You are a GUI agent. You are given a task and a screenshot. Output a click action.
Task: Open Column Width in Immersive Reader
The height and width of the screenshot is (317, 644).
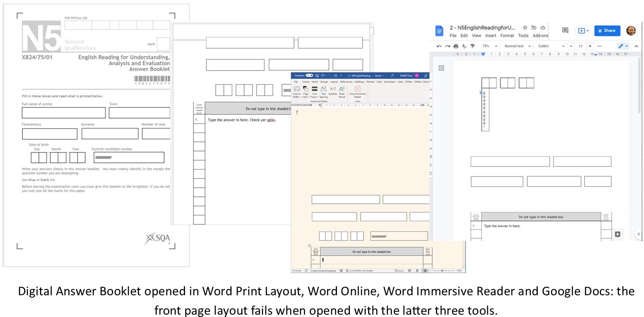(297, 92)
